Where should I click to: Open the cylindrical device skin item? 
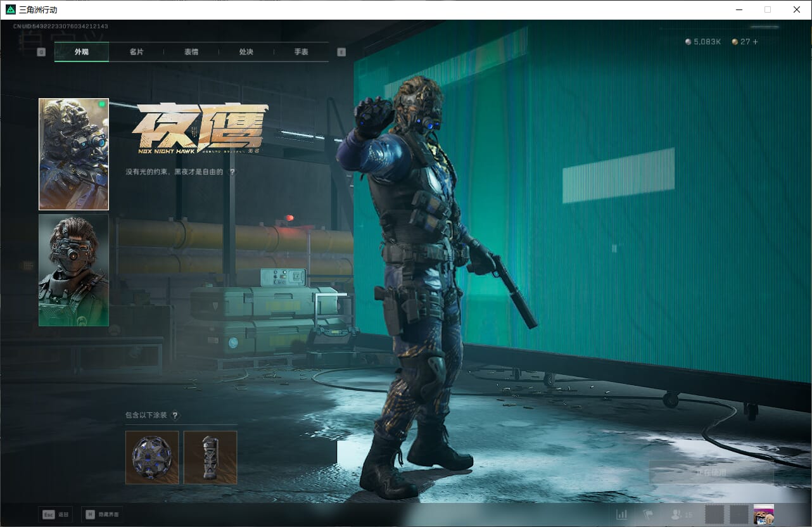pos(210,457)
